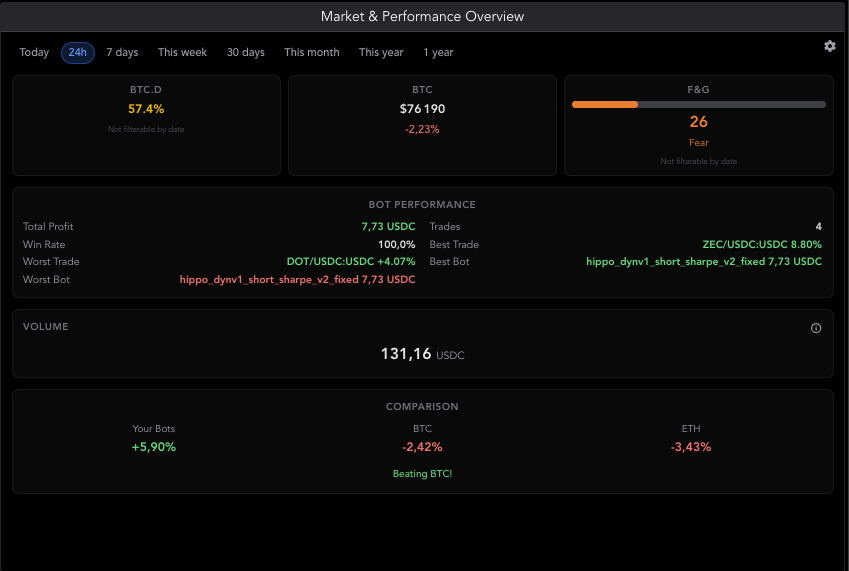This screenshot has width=849, height=571.
Task: Click 'Not filterable by date' under Fear
Action: tap(698, 161)
